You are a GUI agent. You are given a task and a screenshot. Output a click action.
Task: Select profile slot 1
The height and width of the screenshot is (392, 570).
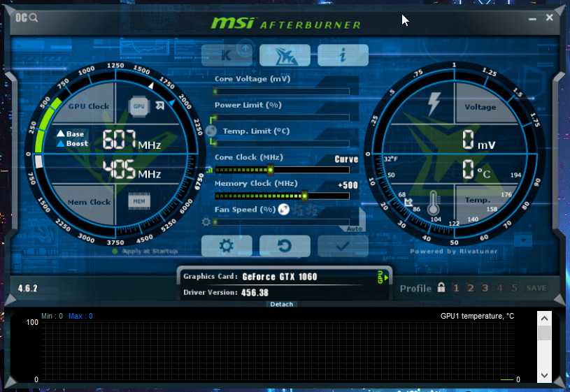pyautogui.click(x=456, y=288)
